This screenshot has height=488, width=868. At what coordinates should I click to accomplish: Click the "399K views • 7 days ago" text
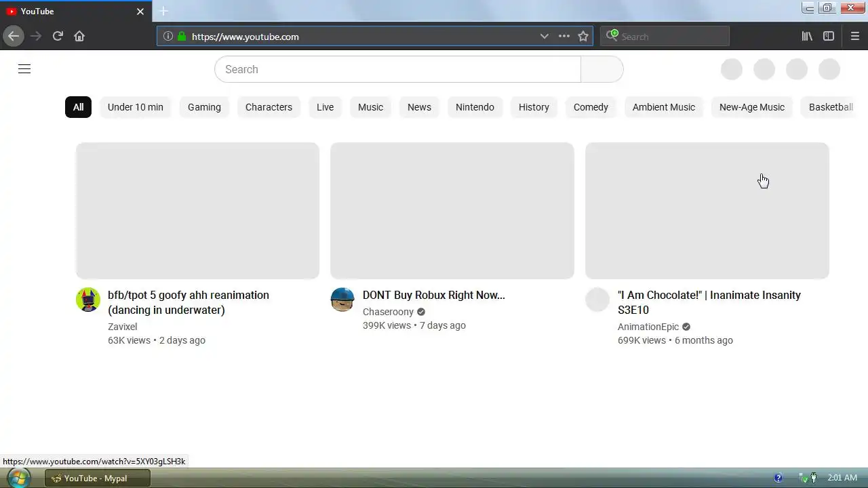tap(414, 325)
